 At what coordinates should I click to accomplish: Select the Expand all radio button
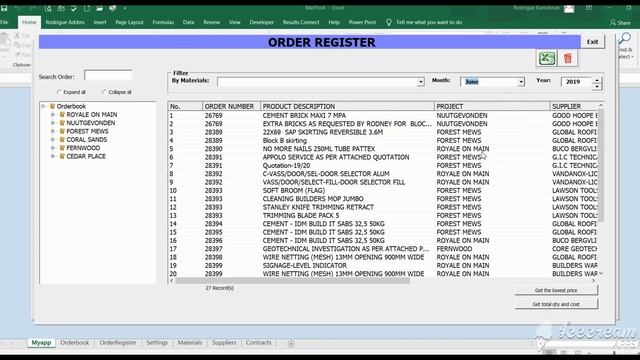click(x=59, y=92)
